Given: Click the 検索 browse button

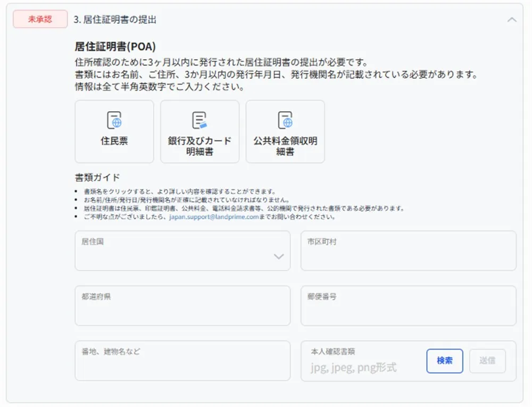Looking at the screenshot, I should coord(445,361).
